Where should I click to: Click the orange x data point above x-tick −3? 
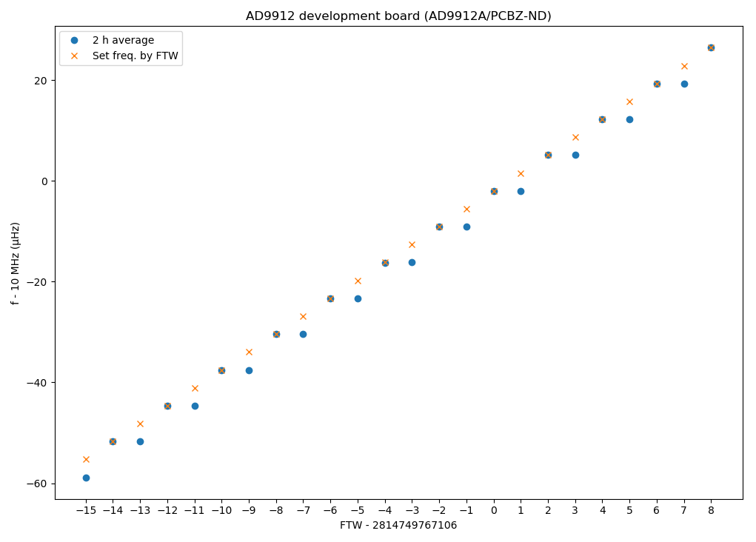tap(412, 245)
